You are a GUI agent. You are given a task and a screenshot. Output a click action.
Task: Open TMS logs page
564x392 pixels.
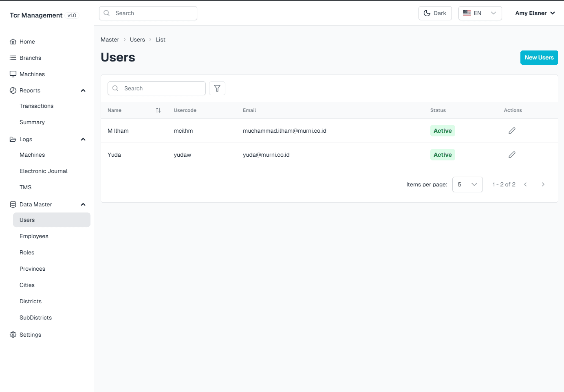pyautogui.click(x=26, y=187)
